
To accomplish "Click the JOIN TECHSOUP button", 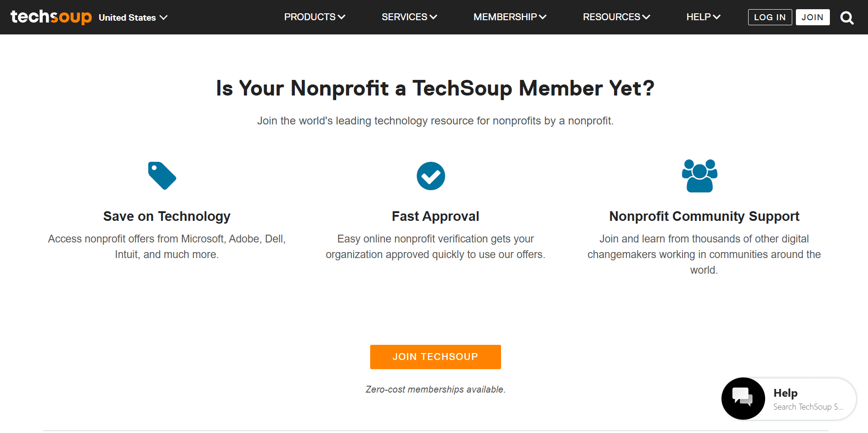I will pos(435,357).
